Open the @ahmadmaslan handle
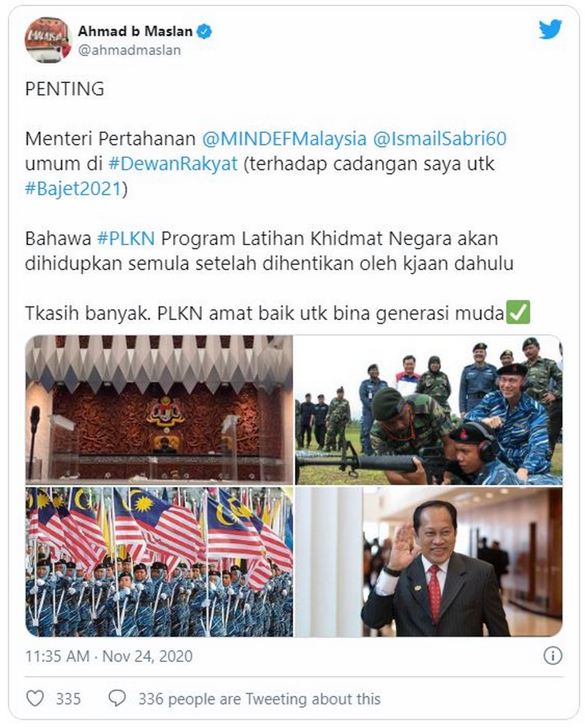 click(130, 50)
